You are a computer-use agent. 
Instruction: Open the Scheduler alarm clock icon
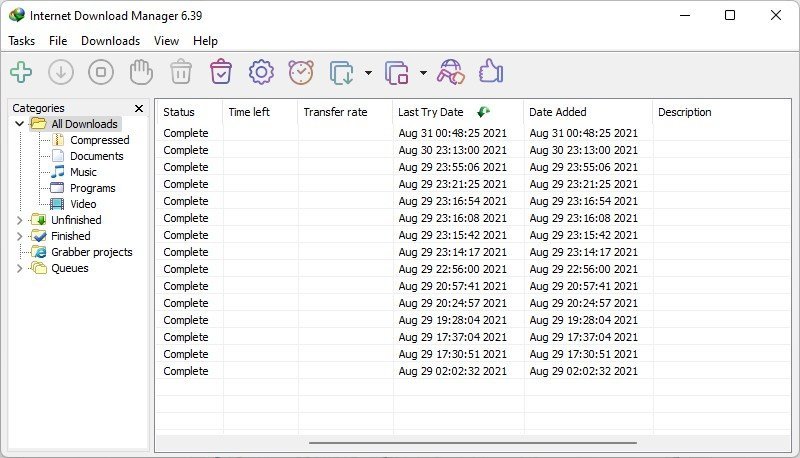pos(301,72)
